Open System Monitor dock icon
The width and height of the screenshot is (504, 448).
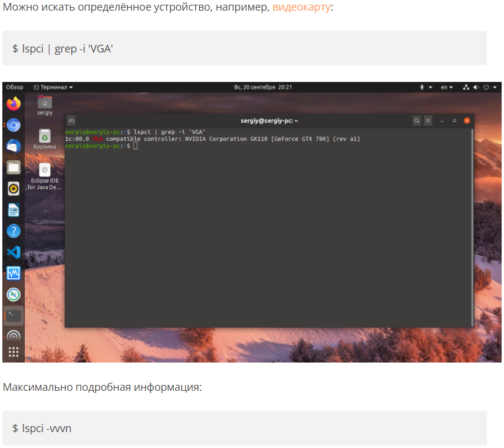point(14,274)
